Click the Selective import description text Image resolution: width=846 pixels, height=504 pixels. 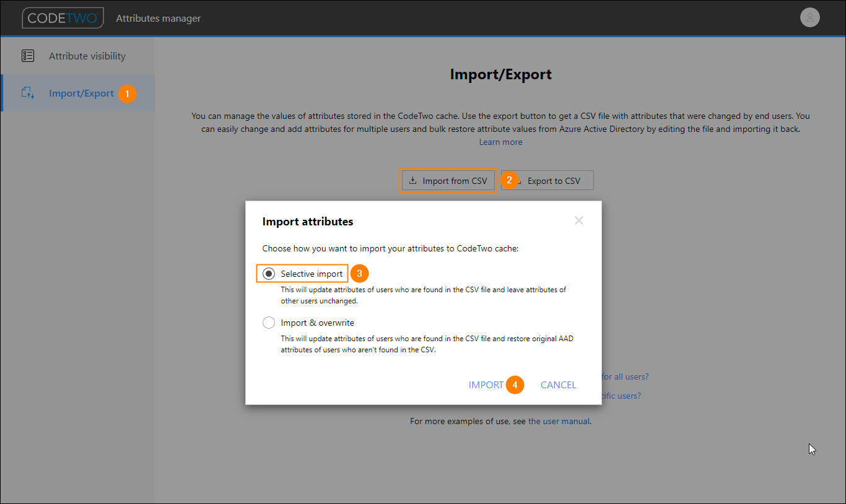pyautogui.click(x=424, y=295)
